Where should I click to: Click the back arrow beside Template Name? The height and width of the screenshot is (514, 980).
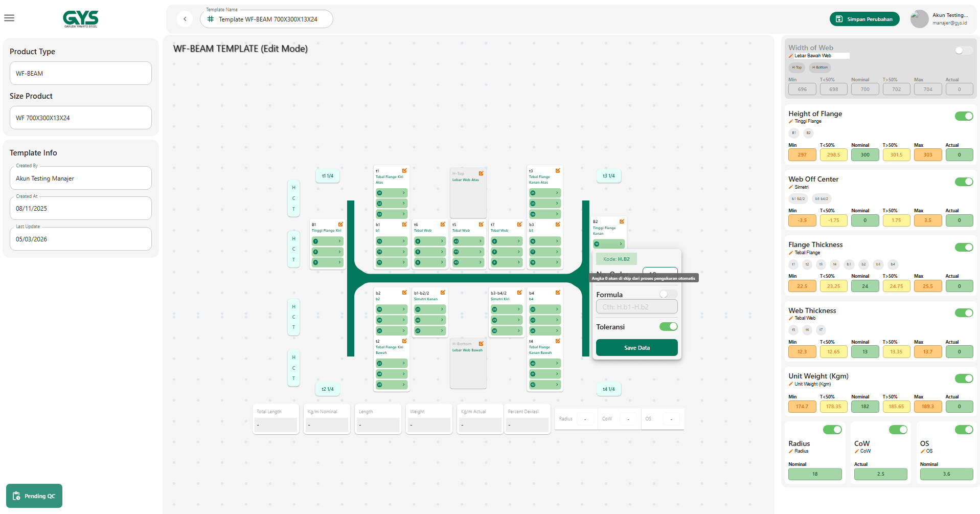click(x=185, y=19)
